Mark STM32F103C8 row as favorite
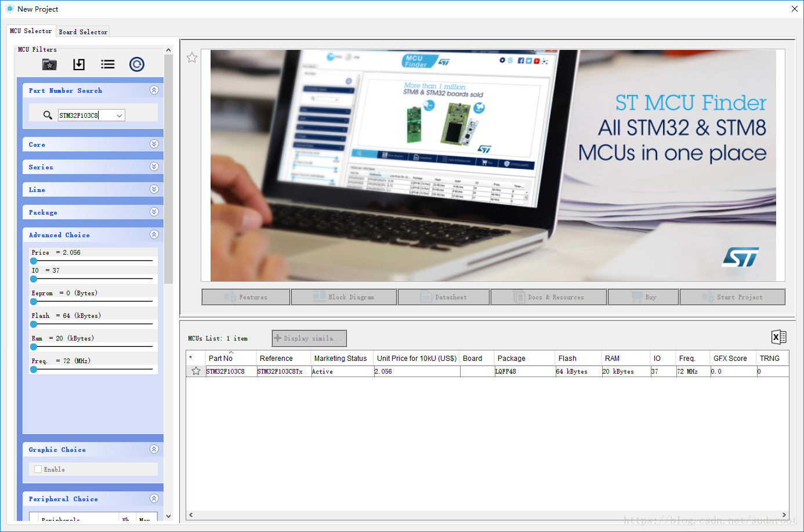 click(196, 371)
